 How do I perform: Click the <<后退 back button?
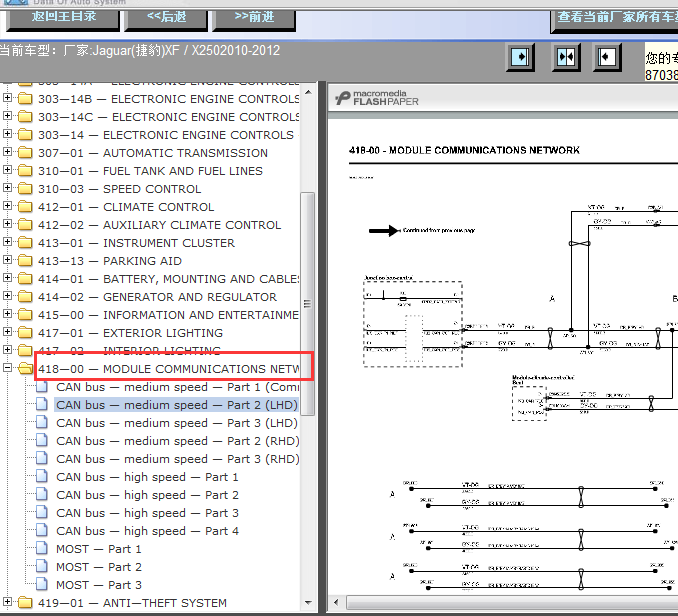tap(166, 19)
